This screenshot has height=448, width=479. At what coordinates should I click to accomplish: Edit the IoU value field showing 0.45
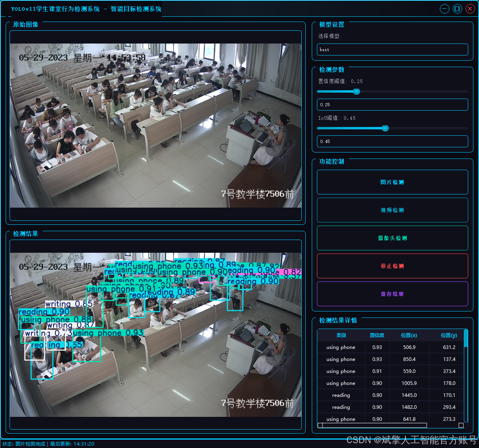pyautogui.click(x=392, y=141)
